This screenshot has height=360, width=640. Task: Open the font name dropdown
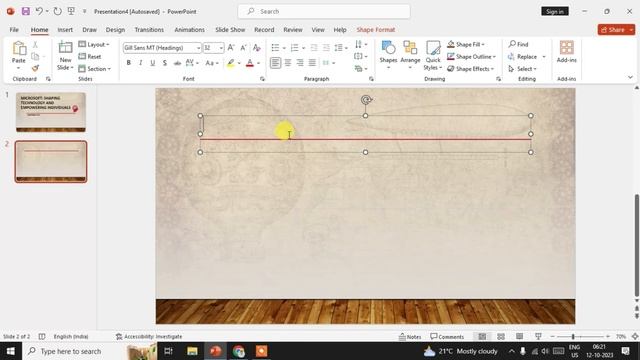(x=198, y=48)
